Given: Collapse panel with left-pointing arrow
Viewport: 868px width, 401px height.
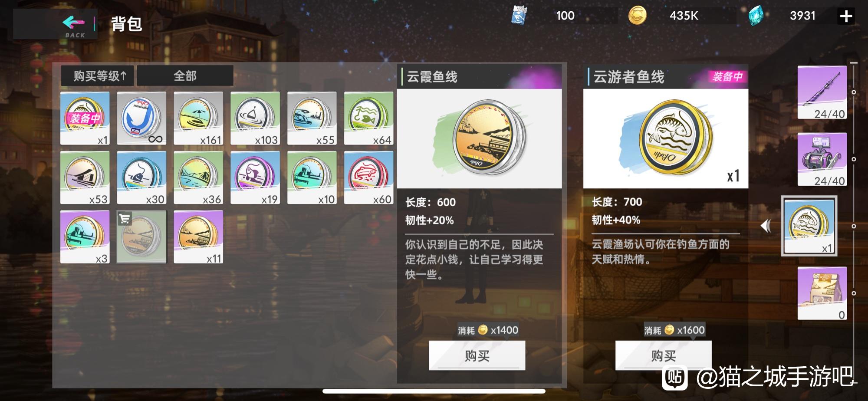Looking at the screenshot, I should click(x=766, y=226).
